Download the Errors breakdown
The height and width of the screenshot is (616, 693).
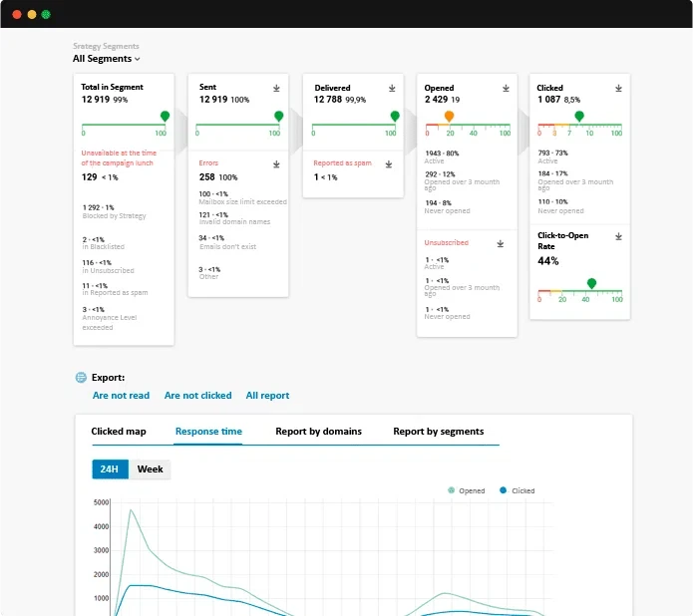click(276, 163)
